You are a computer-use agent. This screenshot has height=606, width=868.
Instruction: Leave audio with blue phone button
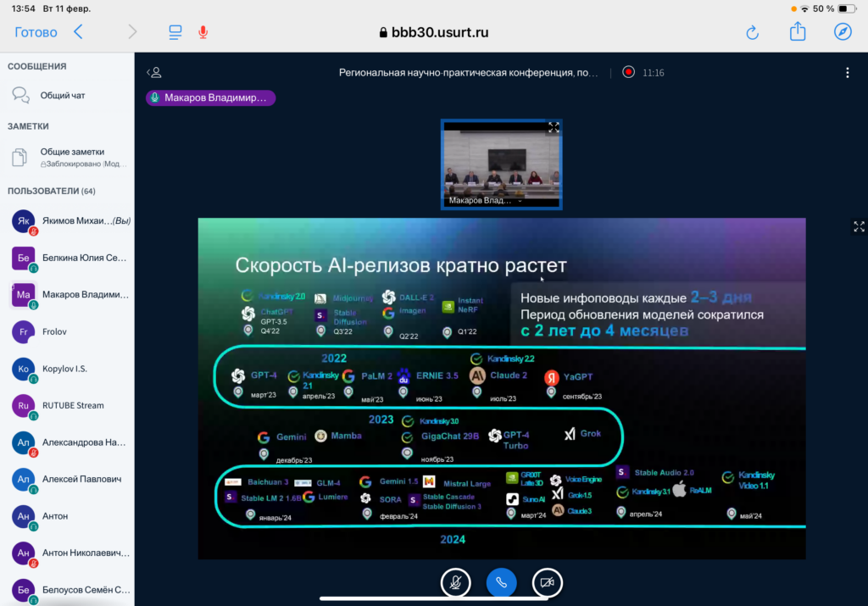click(x=502, y=583)
